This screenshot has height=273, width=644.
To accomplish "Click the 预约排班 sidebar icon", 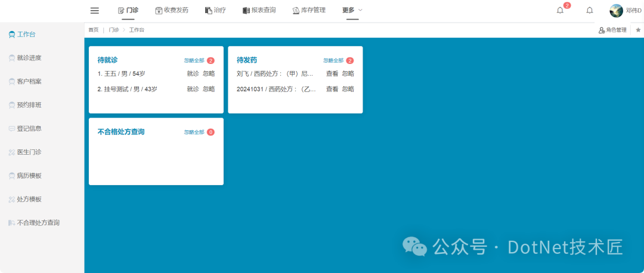I will pyautogui.click(x=12, y=105).
